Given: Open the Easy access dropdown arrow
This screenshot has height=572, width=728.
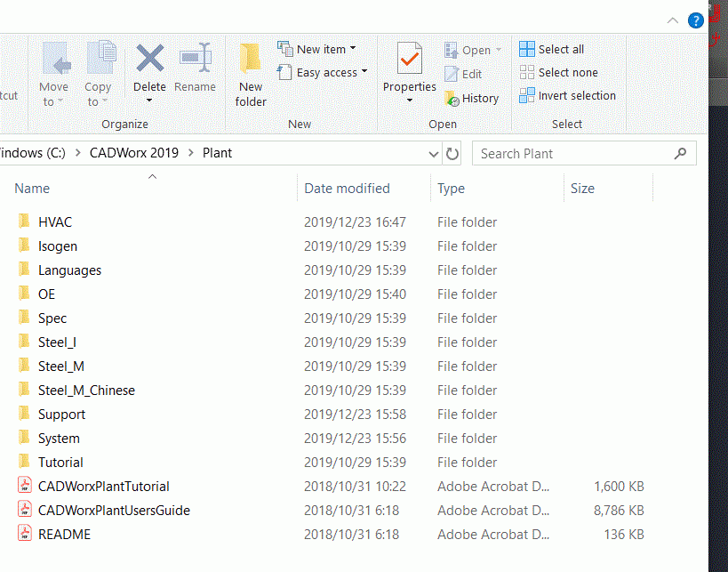Looking at the screenshot, I should 364,71.
